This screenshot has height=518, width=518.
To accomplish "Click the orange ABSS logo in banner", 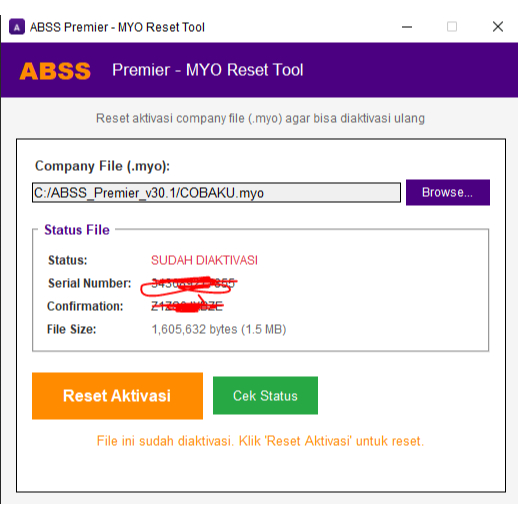I will pos(55,71).
